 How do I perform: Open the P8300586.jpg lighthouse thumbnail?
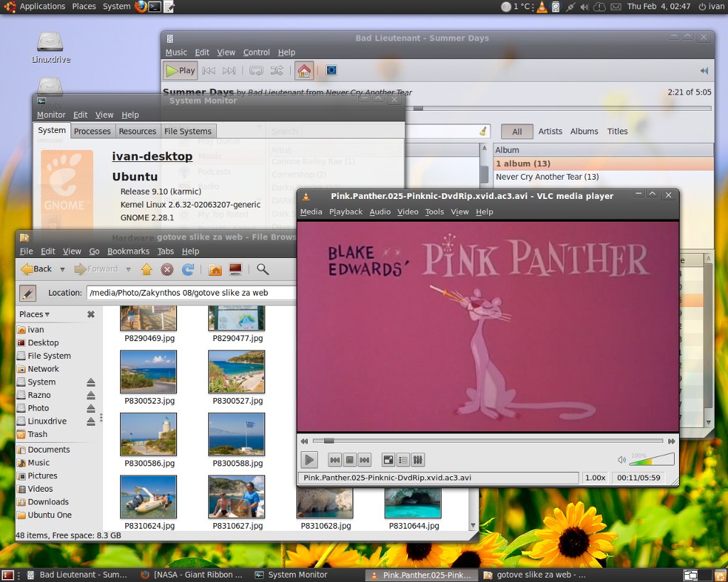(x=149, y=434)
